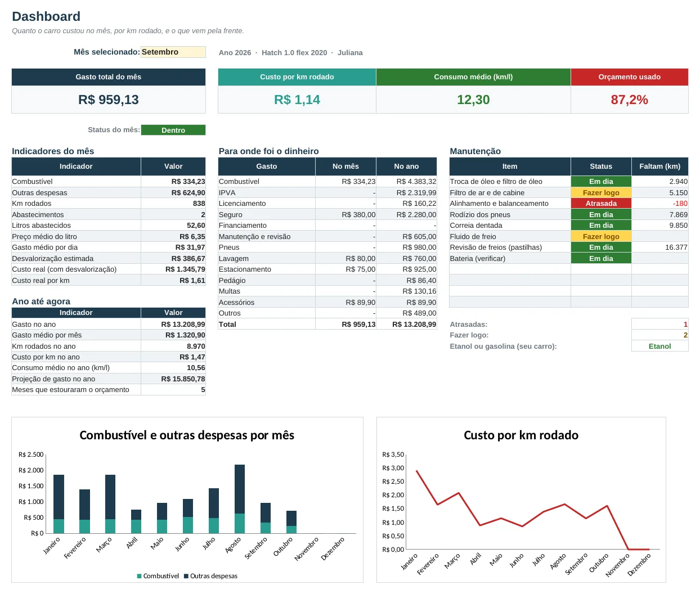Select Consumo médio value 12,30
This screenshot has height=594, width=700.
pyautogui.click(x=473, y=100)
